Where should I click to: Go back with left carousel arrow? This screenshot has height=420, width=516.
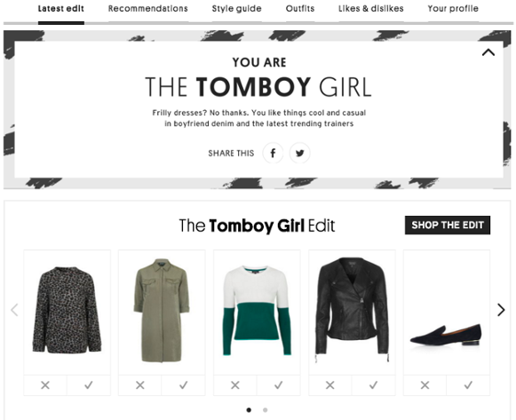(x=14, y=310)
